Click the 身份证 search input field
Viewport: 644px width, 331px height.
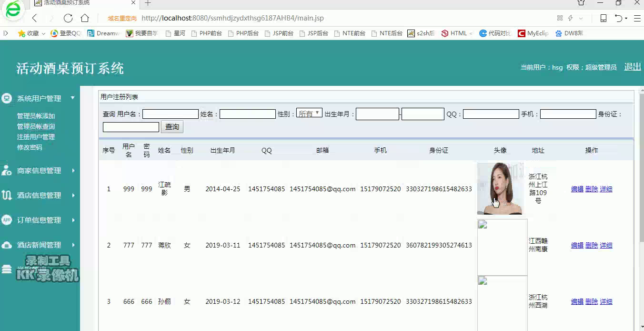pyautogui.click(x=131, y=127)
